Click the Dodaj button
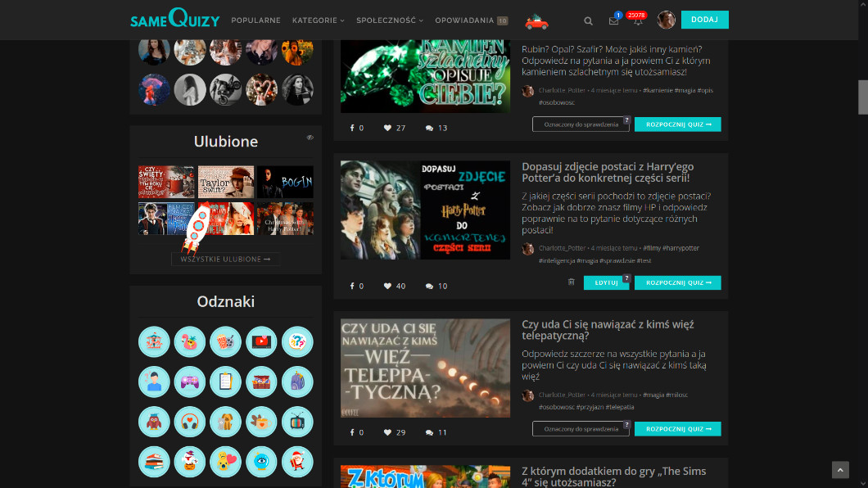Screen dimensions: 868x488 [704, 20]
